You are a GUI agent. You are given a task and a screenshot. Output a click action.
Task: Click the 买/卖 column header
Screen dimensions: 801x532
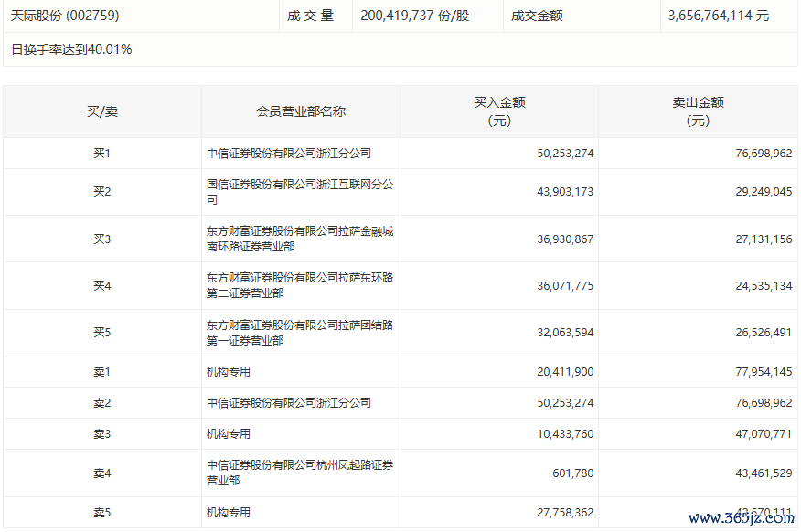[x=102, y=112]
